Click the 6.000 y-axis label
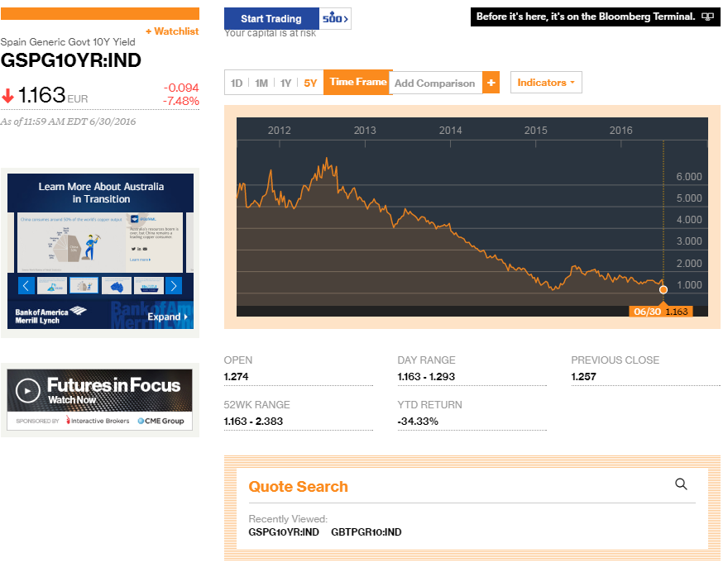 (x=689, y=177)
